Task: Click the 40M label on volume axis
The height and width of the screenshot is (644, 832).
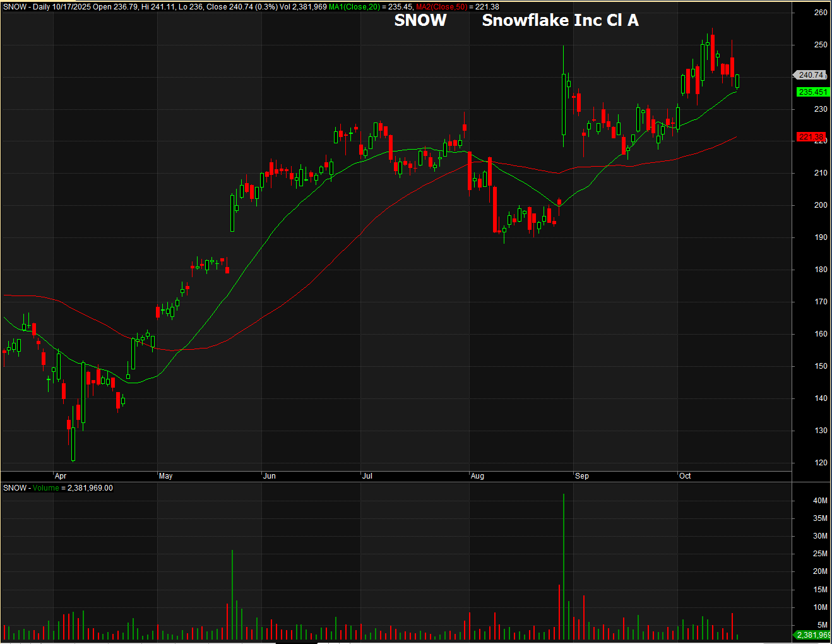Action: point(820,501)
